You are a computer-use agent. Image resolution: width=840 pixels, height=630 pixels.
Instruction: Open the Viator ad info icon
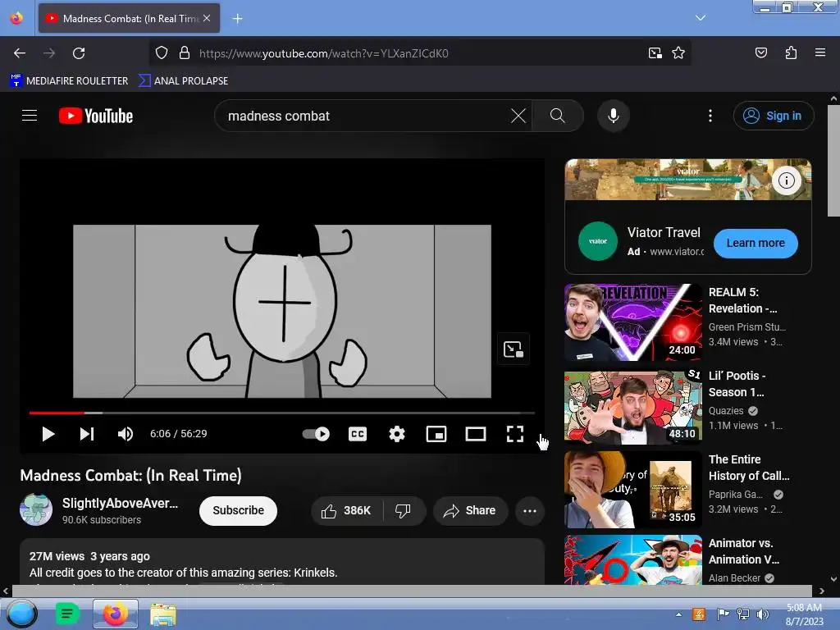[x=787, y=180]
